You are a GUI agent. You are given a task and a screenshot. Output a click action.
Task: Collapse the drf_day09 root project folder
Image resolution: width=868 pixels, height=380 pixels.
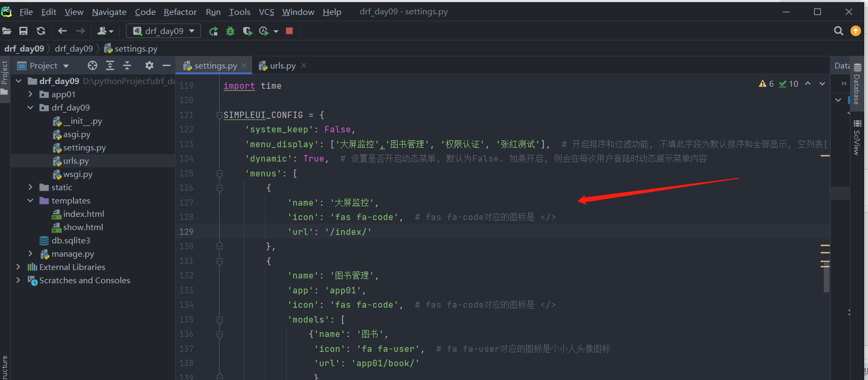click(x=19, y=81)
